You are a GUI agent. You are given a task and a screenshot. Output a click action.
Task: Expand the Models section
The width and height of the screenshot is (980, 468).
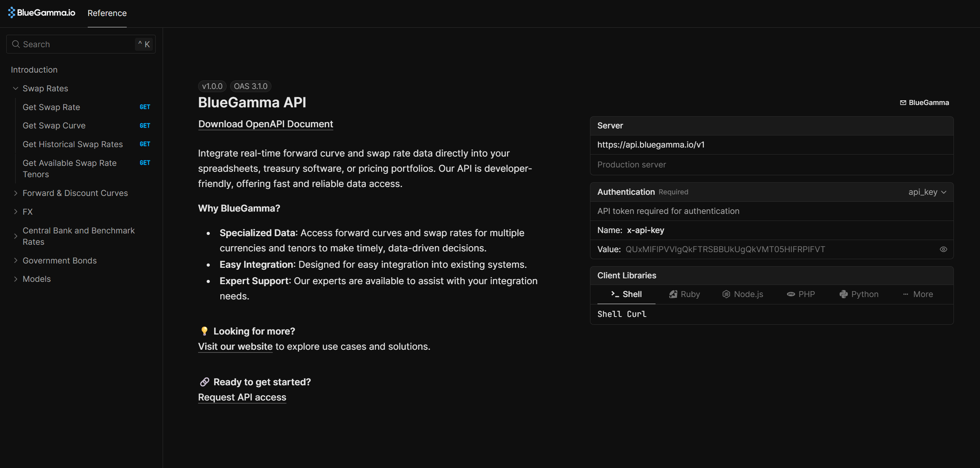(x=16, y=279)
